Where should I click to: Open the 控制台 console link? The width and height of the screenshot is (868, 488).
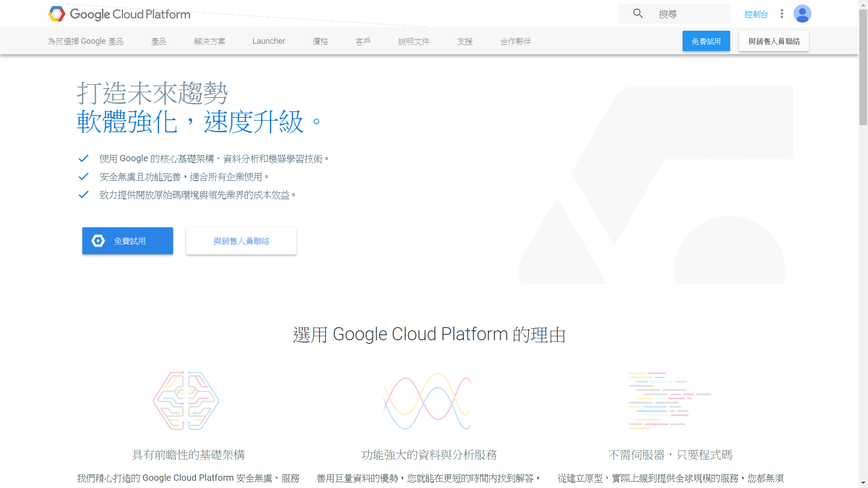(x=756, y=14)
